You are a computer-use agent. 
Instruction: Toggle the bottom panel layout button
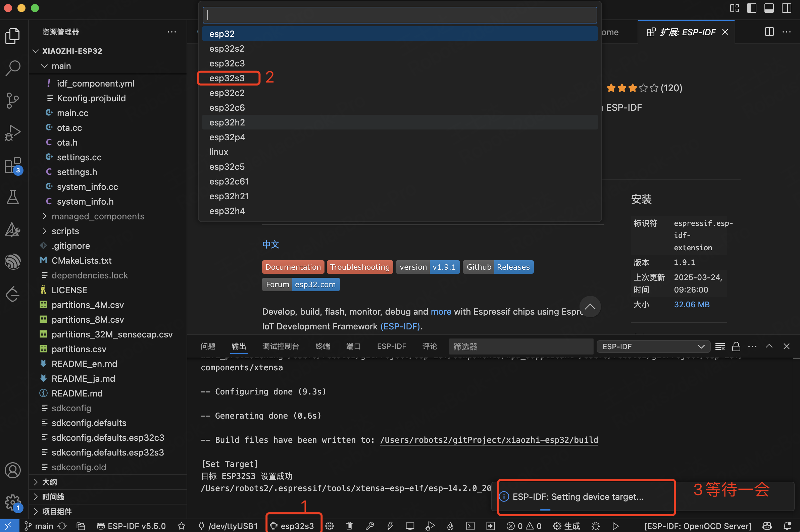(769, 8)
